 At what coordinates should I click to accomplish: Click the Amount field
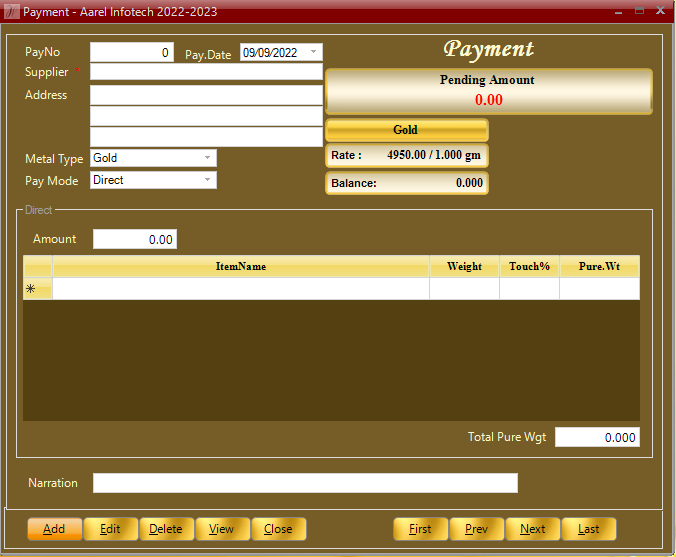coord(135,239)
